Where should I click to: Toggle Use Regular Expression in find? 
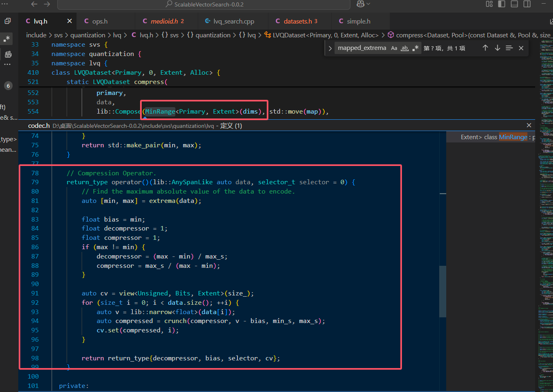(415, 48)
